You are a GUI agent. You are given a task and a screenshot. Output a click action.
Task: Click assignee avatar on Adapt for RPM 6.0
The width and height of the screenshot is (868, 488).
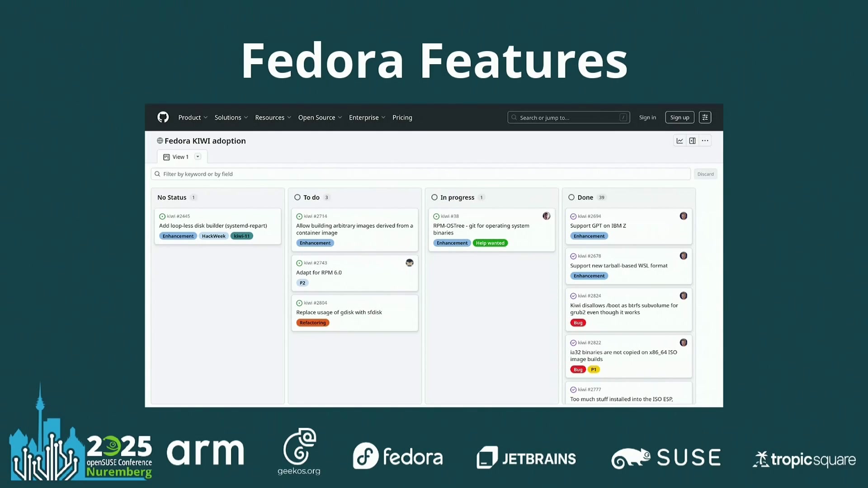click(x=410, y=263)
